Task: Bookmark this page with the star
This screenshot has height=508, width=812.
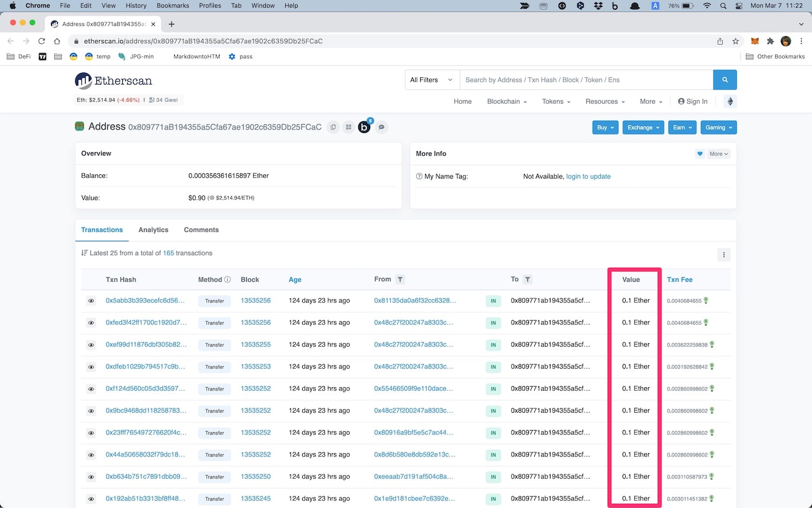Action: [x=736, y=41]
